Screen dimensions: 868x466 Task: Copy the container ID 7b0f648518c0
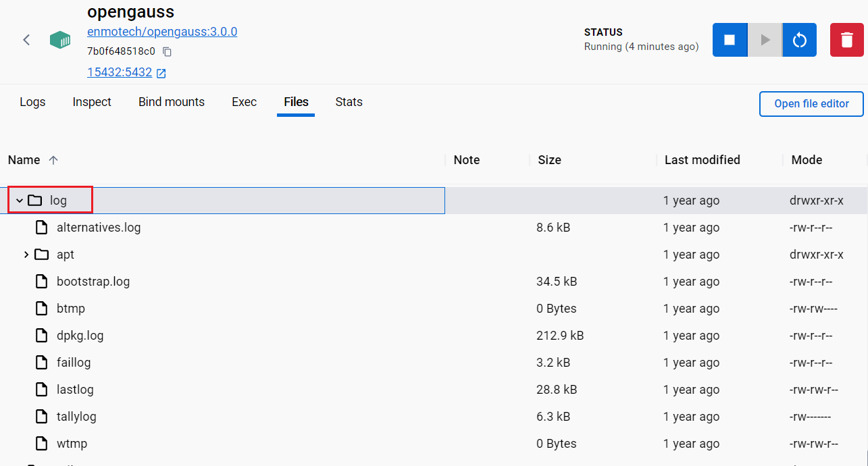point(168,51)
